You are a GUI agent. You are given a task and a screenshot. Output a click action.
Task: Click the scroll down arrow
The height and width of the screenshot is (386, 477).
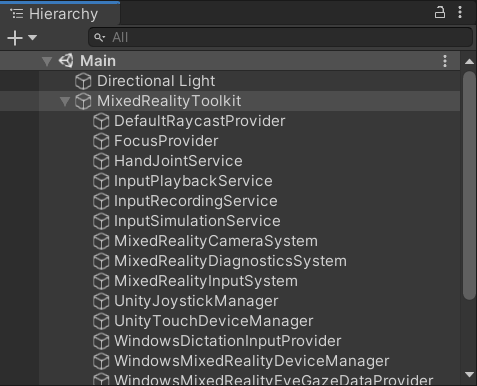click(469, 375)
